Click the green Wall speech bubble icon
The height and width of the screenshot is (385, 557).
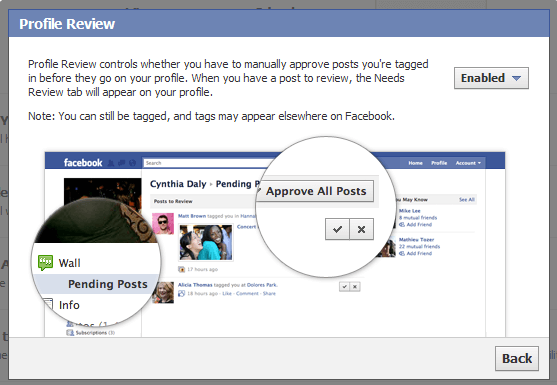tap(45, 263)
